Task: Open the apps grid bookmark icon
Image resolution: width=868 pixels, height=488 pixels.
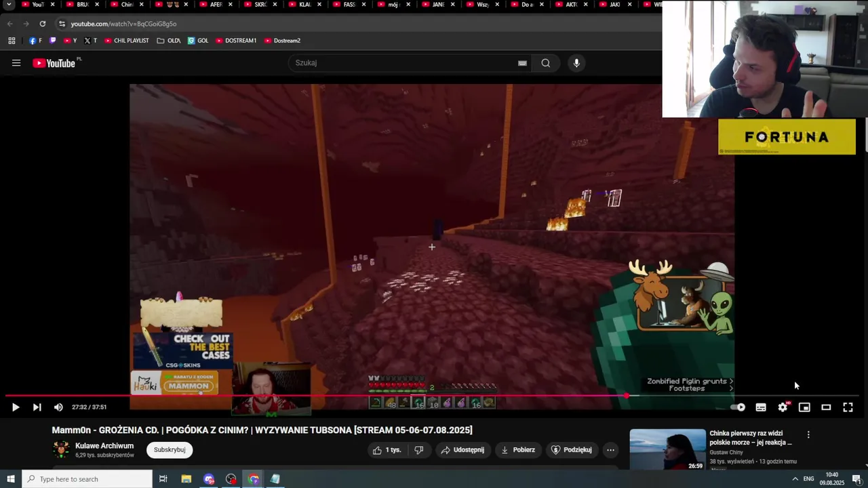Action: 12,41
